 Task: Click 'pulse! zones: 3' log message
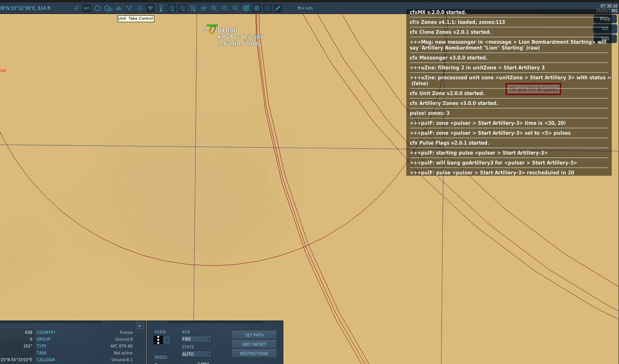point(429,113)
